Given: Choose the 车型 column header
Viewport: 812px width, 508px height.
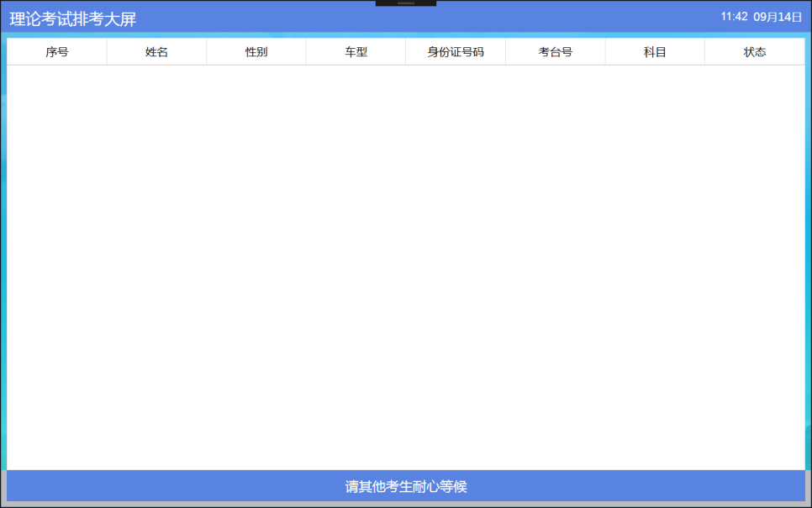Looking at the screenshot, I should (356, 52).
